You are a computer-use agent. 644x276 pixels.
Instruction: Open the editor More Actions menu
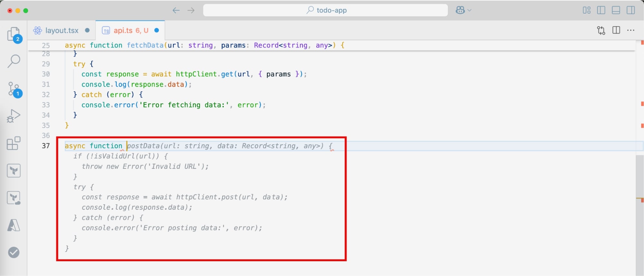pos(630,30)
